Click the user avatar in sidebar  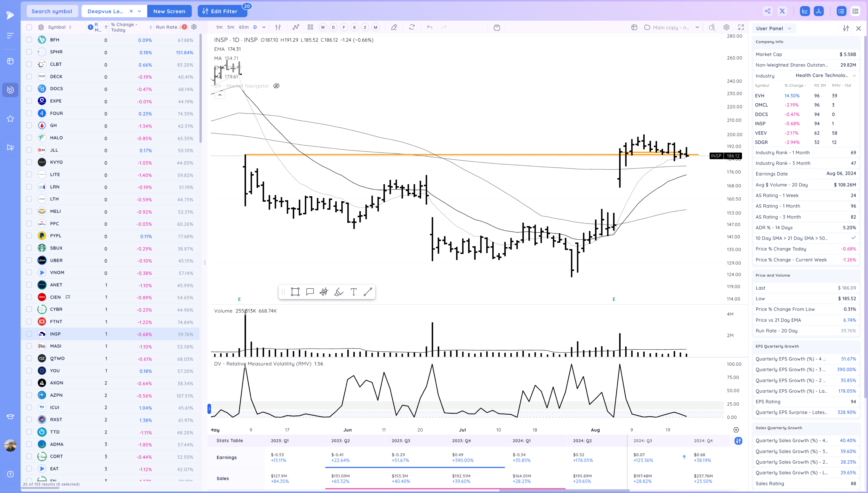coord(10,446)
